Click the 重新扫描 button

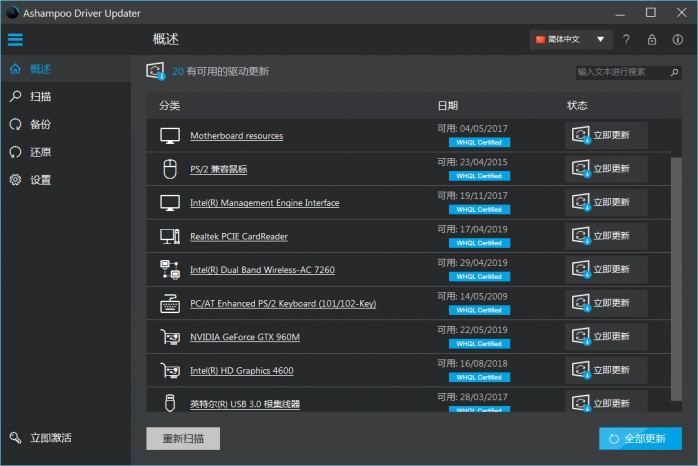point(183,439)
